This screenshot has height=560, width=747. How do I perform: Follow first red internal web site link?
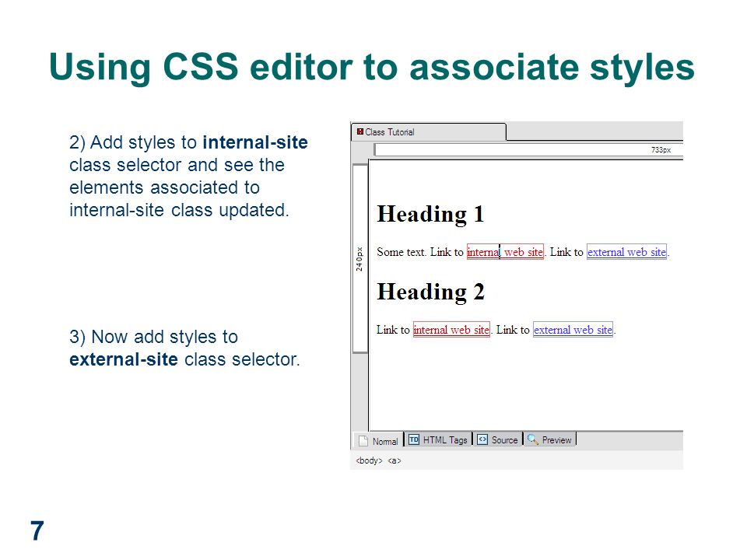click(x=505, y=252)
